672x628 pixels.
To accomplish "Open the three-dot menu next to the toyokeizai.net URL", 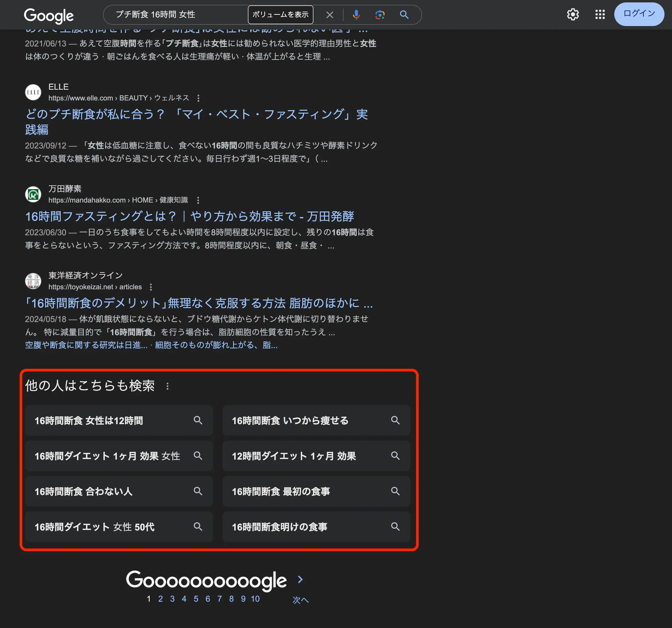I will point(151,287).
